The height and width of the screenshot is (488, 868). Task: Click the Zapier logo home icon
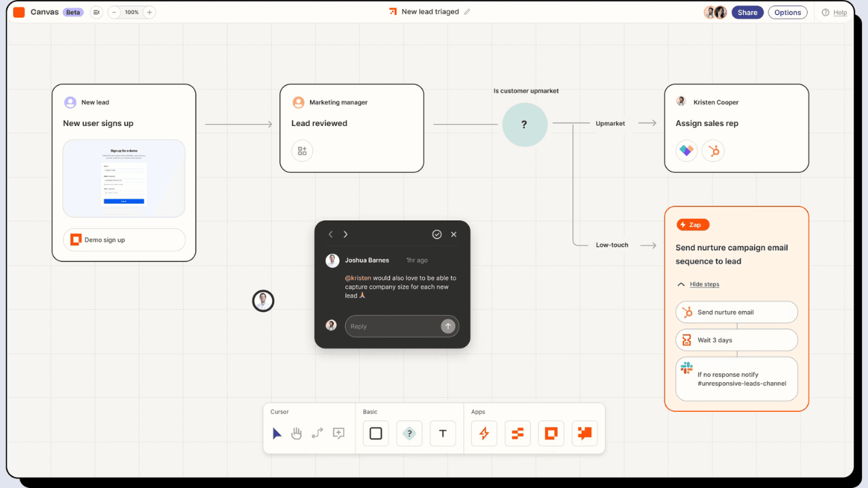coord(19,12)
